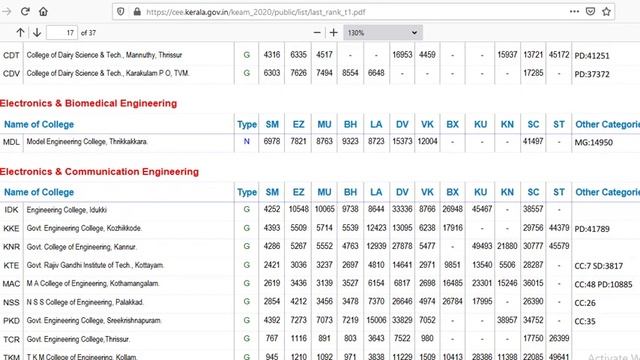Save page to Pocket

click(590, 11)
